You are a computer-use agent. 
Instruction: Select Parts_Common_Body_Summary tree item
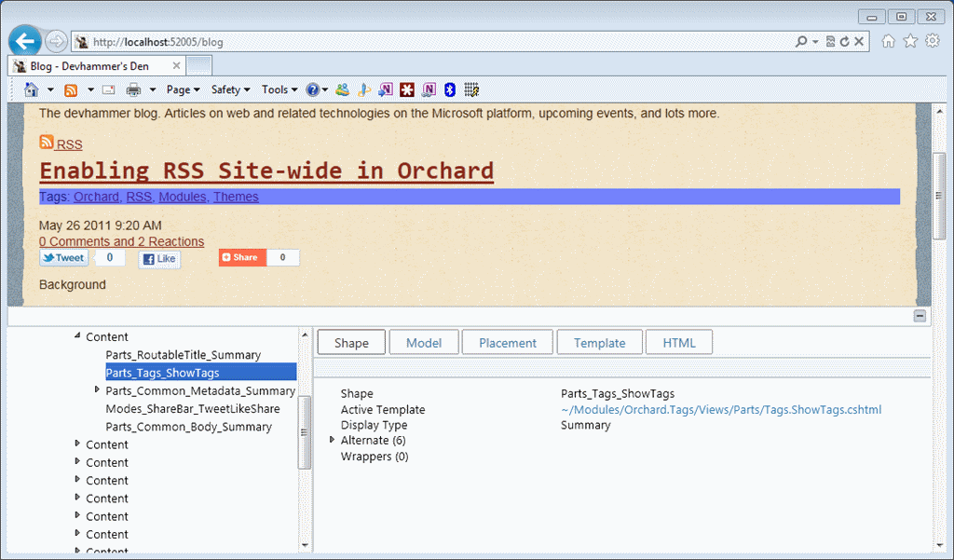coord(188,427)
